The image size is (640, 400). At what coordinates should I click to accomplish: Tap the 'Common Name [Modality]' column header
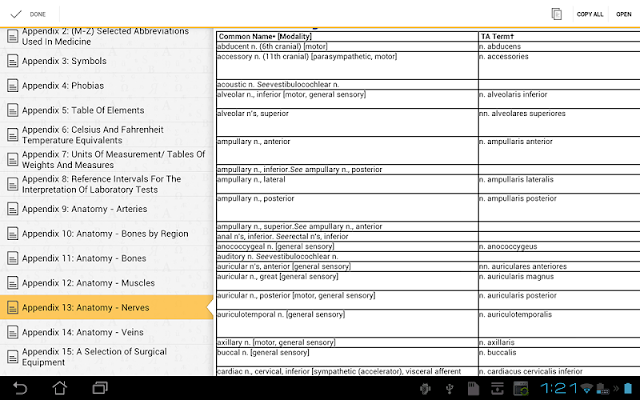pos(347,36)
